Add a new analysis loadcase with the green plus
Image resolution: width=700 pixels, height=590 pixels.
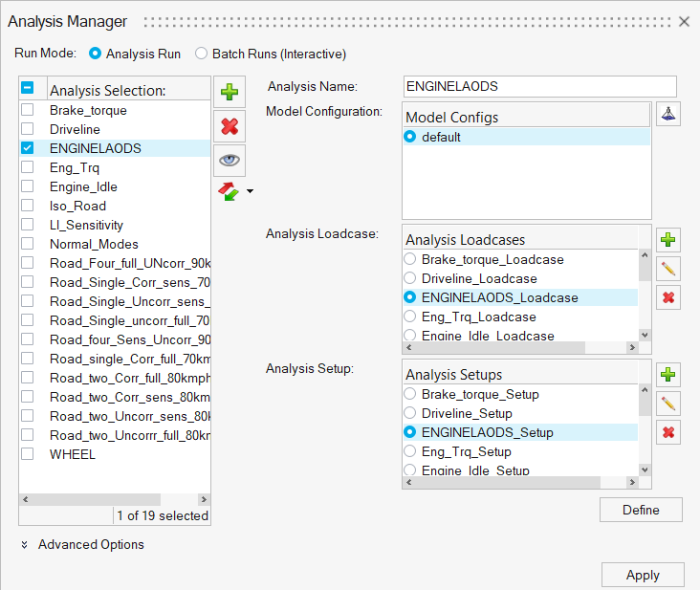coord(668,240)
